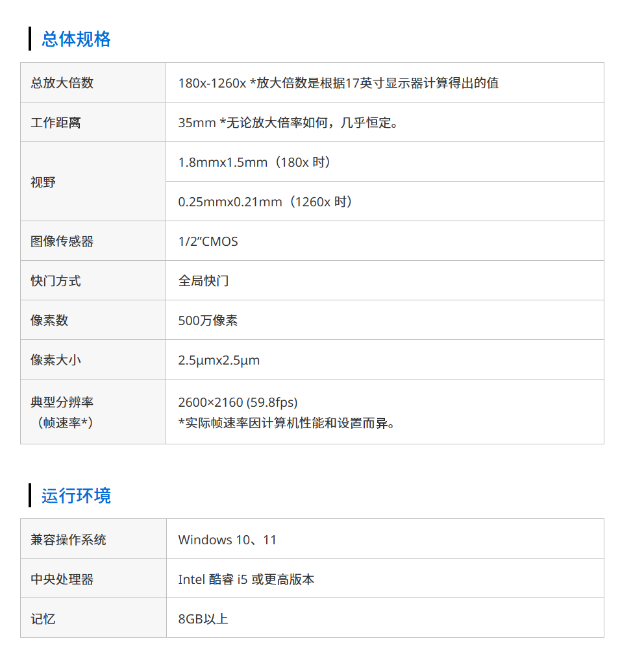
Task: Select the 总放大倍数 label cell
Action: pyautogui.click(x=93, y=82)
